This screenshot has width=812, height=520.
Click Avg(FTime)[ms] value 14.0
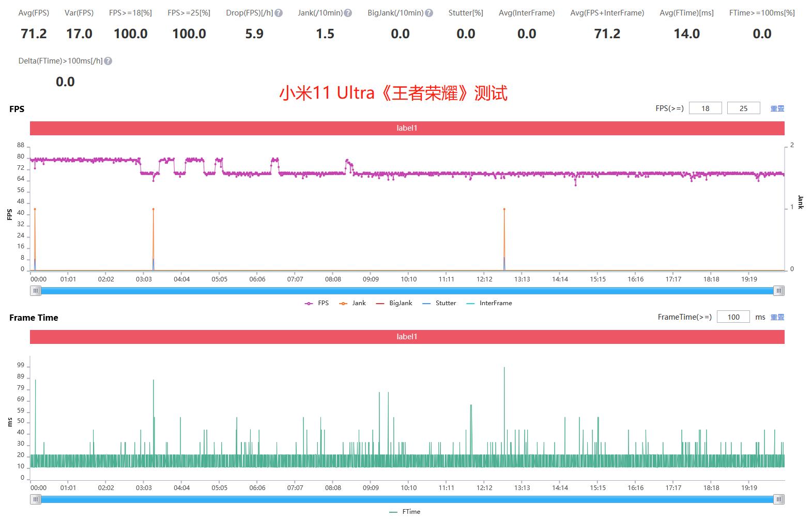coord(686,34)
